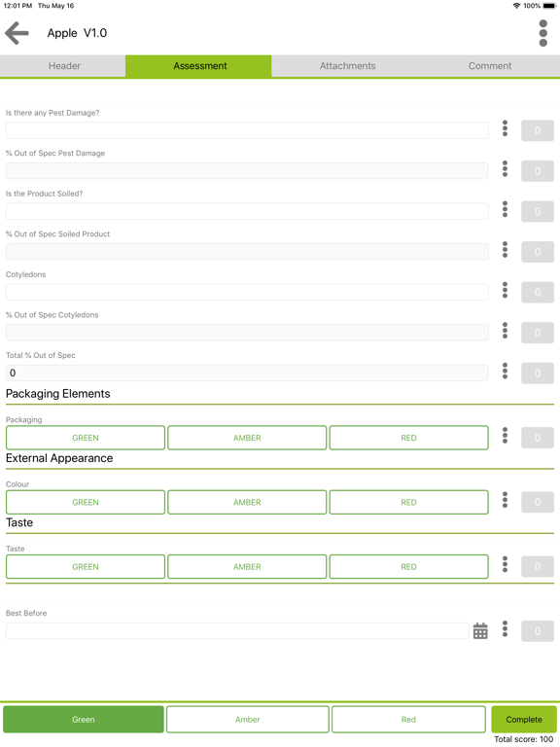Open the options dots next to Packaging
The width and height of the screenshot is (560, 747).
pyautogui.click(x=505, y=436)
